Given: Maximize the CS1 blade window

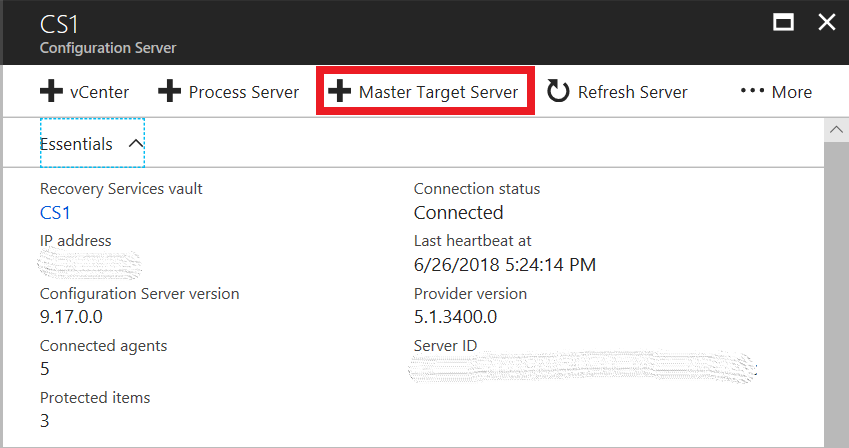Looking at the screenshot, I should [x=784, y=23].
